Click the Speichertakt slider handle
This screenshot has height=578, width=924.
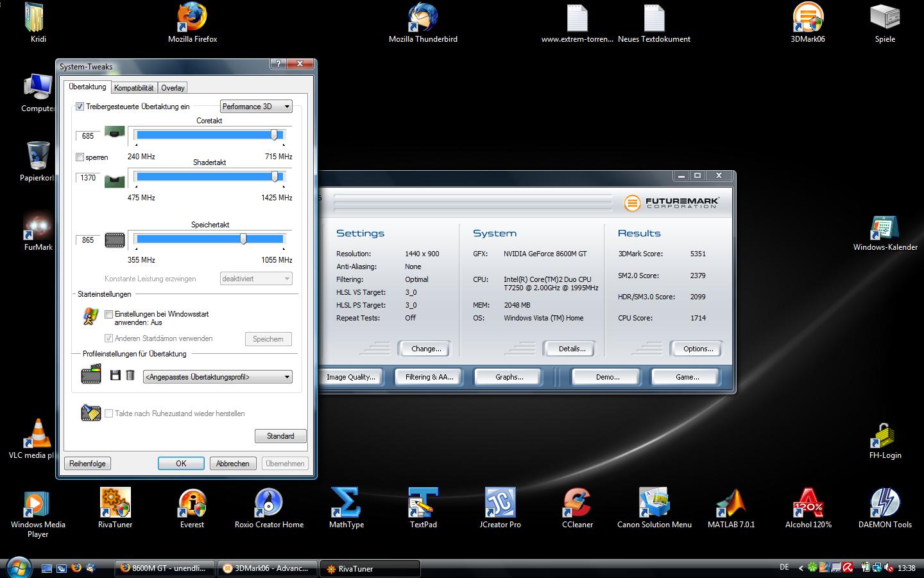click(243, 239)
